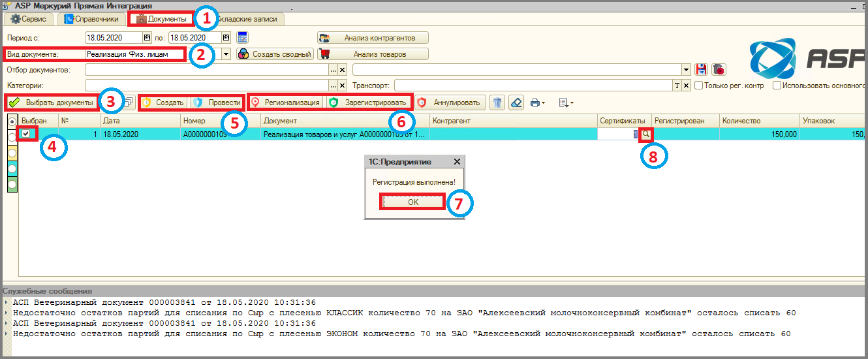Click Создать сводный button
The width and height of the screenshot is (868, 359).
[275, 54]
